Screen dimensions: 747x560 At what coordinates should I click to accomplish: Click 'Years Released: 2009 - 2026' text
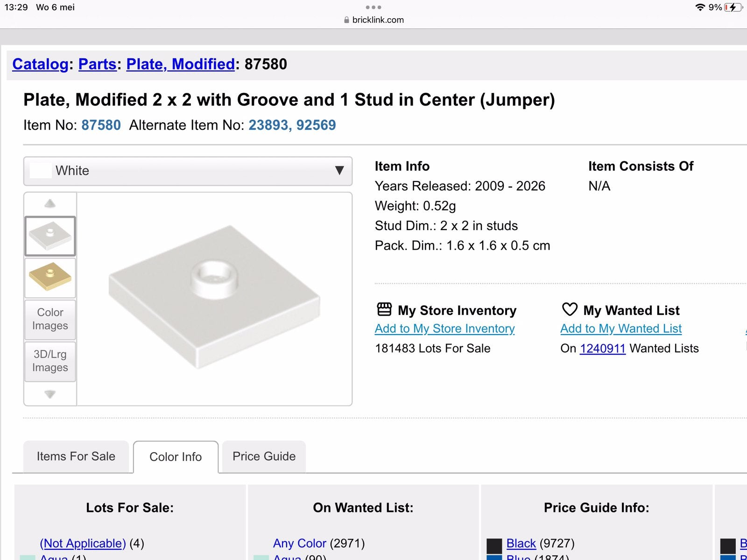click(x=460, y=186)
